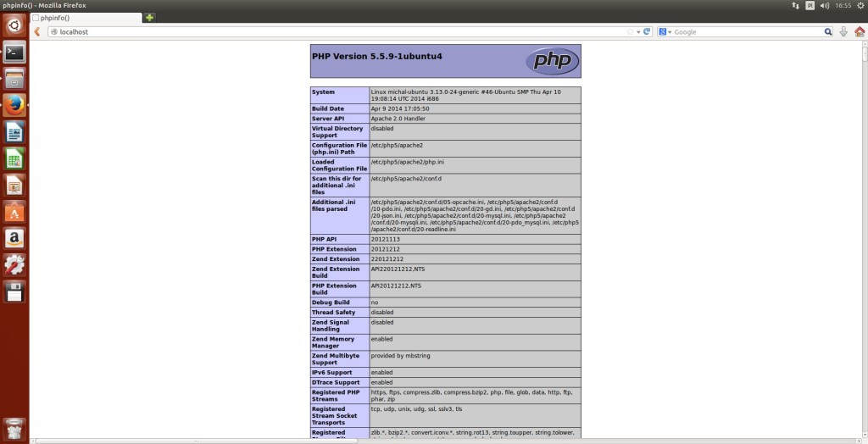
Task: Select the PHP API value "20121113"
Action: (386, 239)
